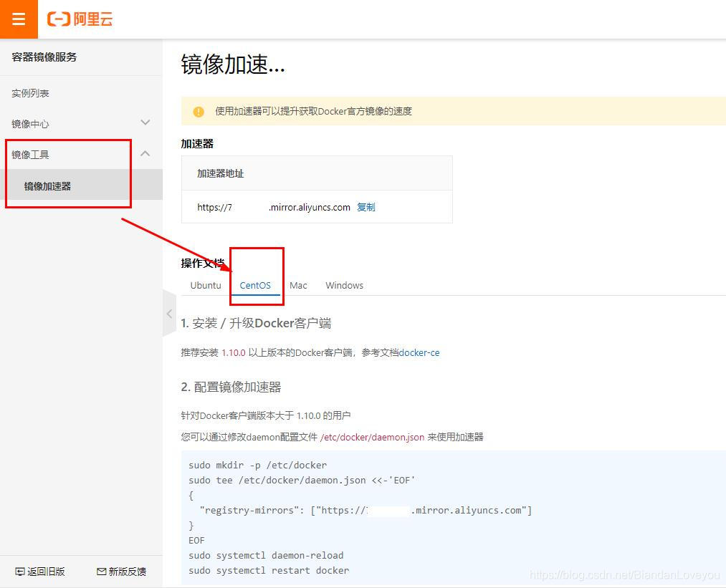The height and width of the screenshot is (588, 726).
Task: Open the docker-ce documentation link
Action: [419, 353]
